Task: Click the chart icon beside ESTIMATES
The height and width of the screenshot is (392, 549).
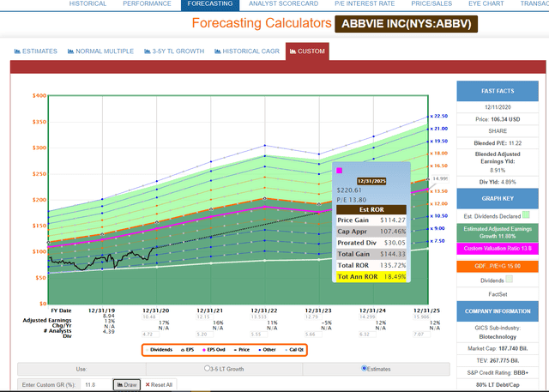Action: pyautogui.click(x=17, y=51)
